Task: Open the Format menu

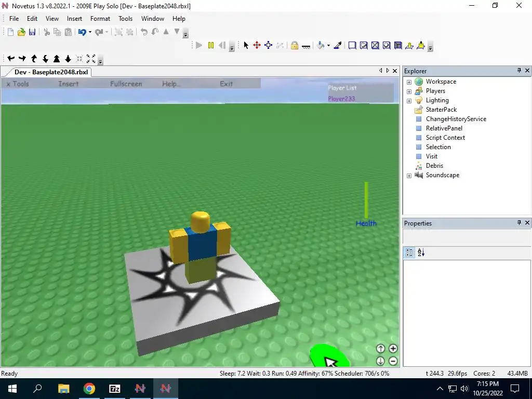Action: pyautogui.click(x=100, y=19)
